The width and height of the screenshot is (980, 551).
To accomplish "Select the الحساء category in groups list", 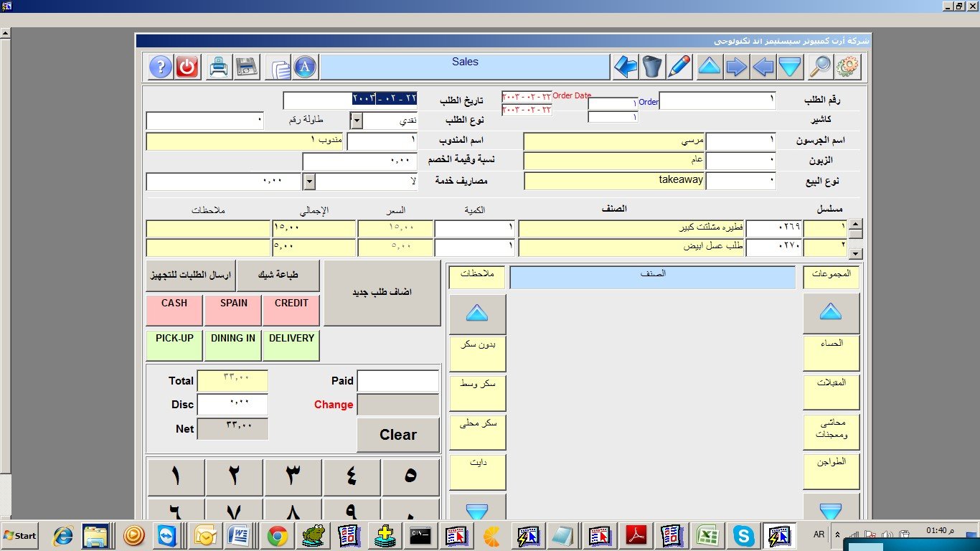I will pos(831,352).
